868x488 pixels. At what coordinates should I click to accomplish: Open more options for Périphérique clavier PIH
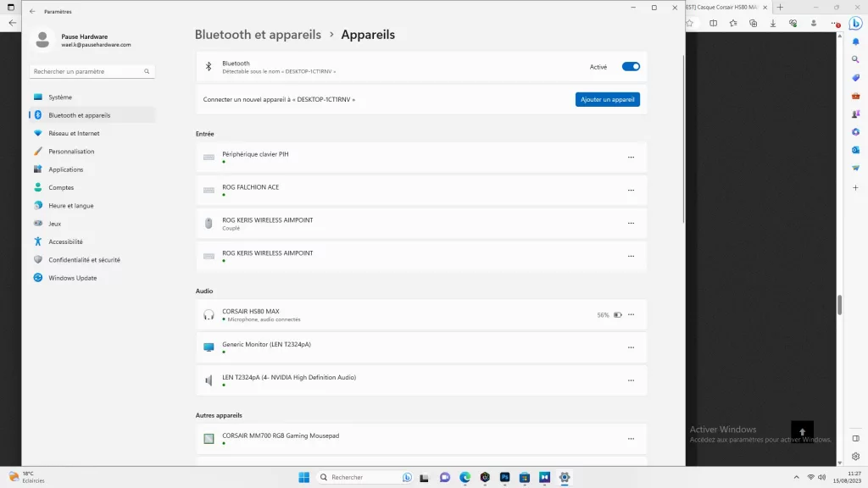click(x=631, y=157)
